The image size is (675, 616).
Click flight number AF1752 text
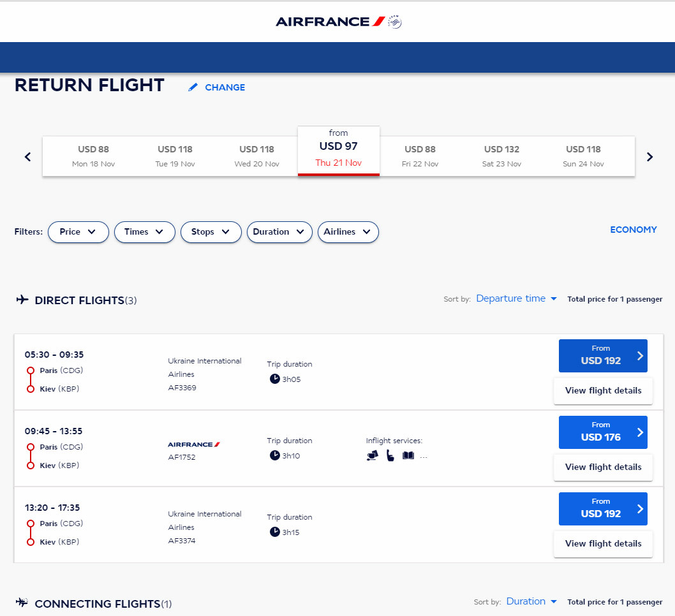pyautogui.click(x=182, y=457)
